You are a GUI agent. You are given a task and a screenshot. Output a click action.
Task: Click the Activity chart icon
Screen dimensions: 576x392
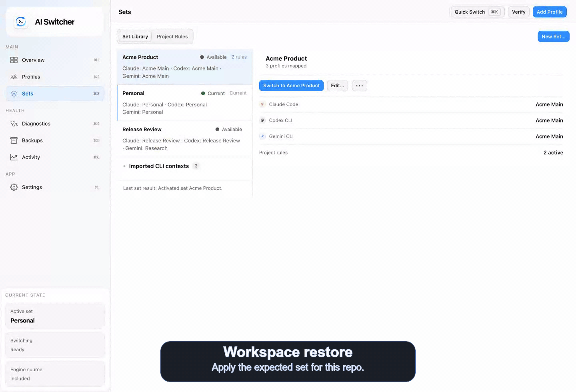pos(14,157)
